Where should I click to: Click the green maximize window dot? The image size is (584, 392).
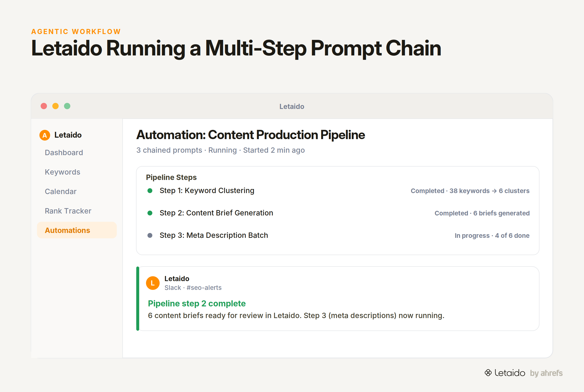click(x=67, y=106)
